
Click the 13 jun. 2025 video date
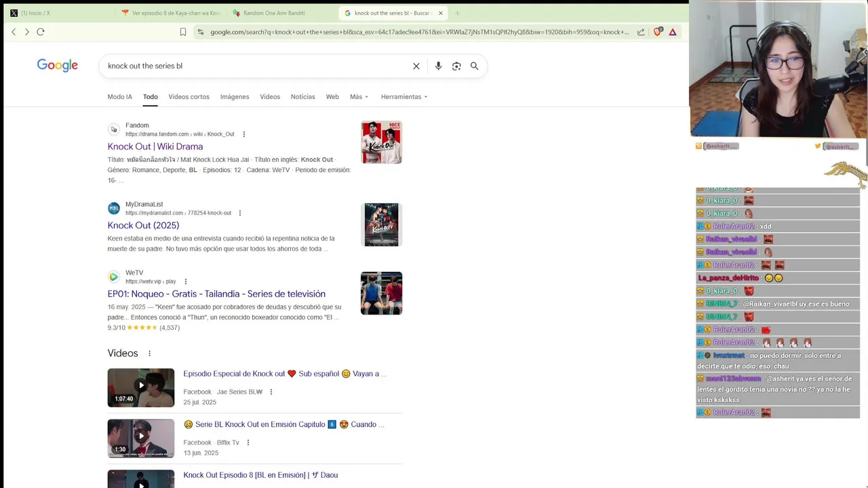pyautogui.click(x=201, y=453)
